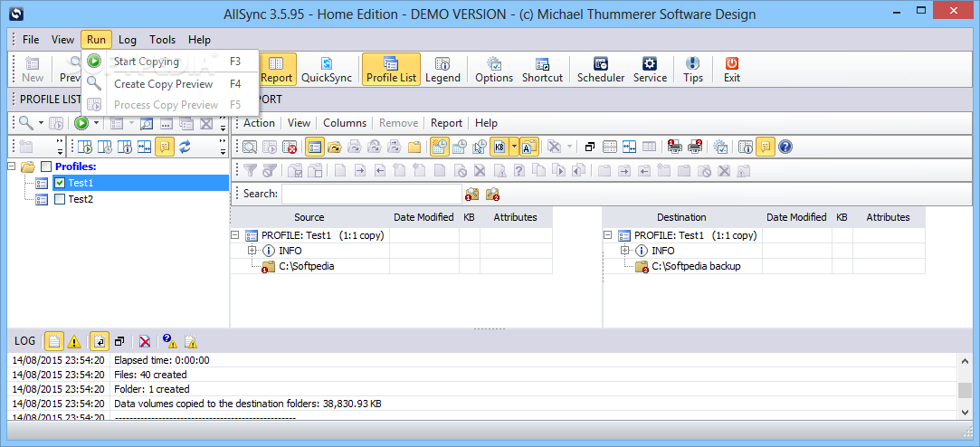Click the Source column header
980x447 pixels.
coord(309,217)
